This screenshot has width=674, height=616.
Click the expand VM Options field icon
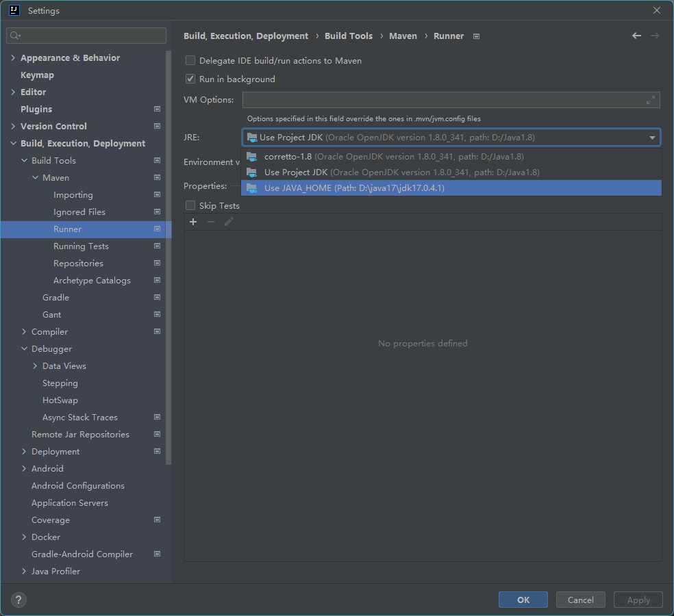(650, 100)
